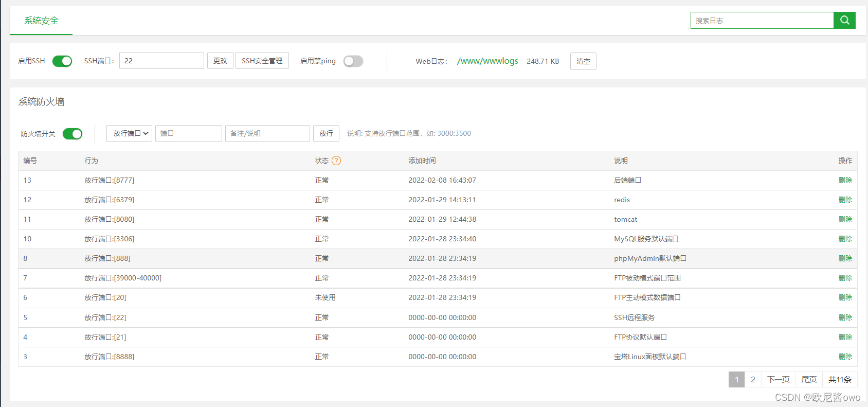Click the 添加时间 column header

point(422,161)
